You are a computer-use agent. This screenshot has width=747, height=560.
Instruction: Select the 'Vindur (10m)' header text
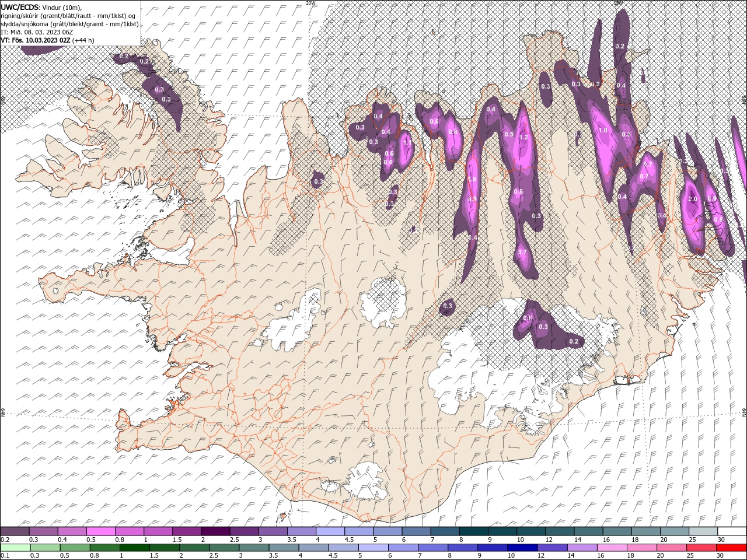coord(62,7)
